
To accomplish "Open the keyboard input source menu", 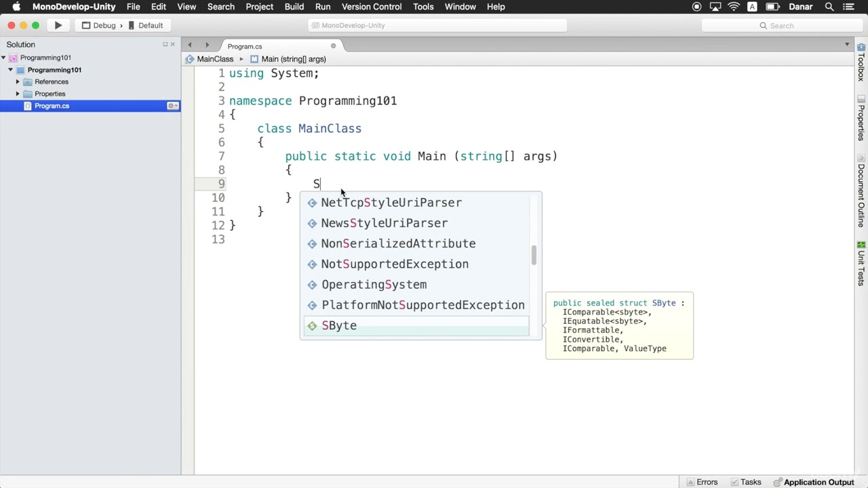I will click(x=752, y=7).
